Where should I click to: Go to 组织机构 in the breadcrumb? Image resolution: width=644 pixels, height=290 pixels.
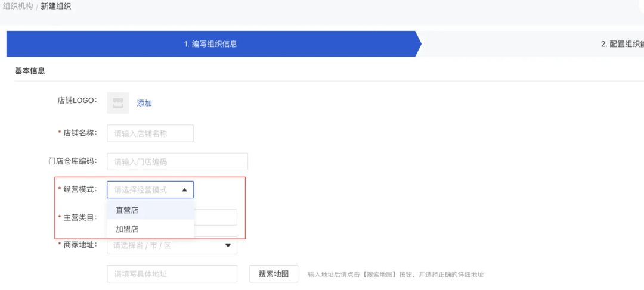18,6
